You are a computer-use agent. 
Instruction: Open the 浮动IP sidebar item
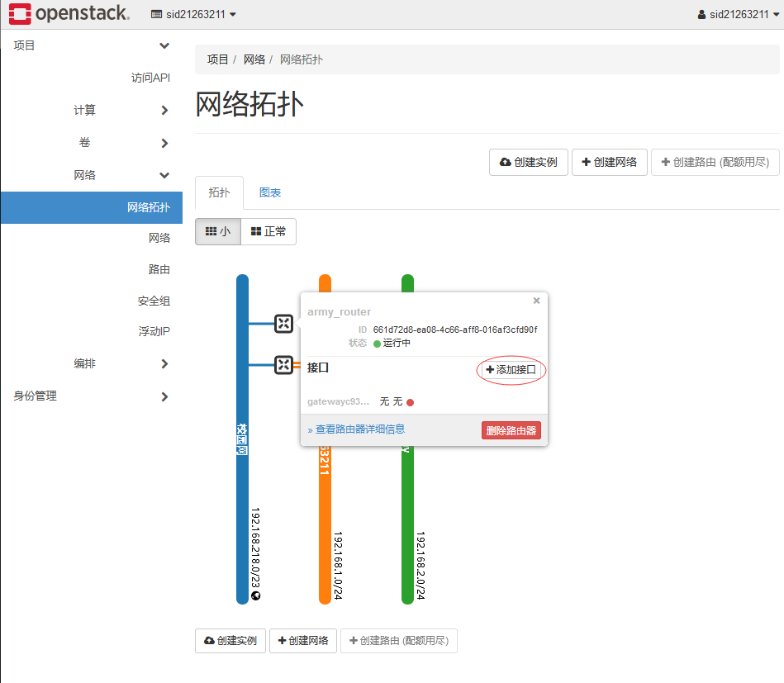click(154, 331)
